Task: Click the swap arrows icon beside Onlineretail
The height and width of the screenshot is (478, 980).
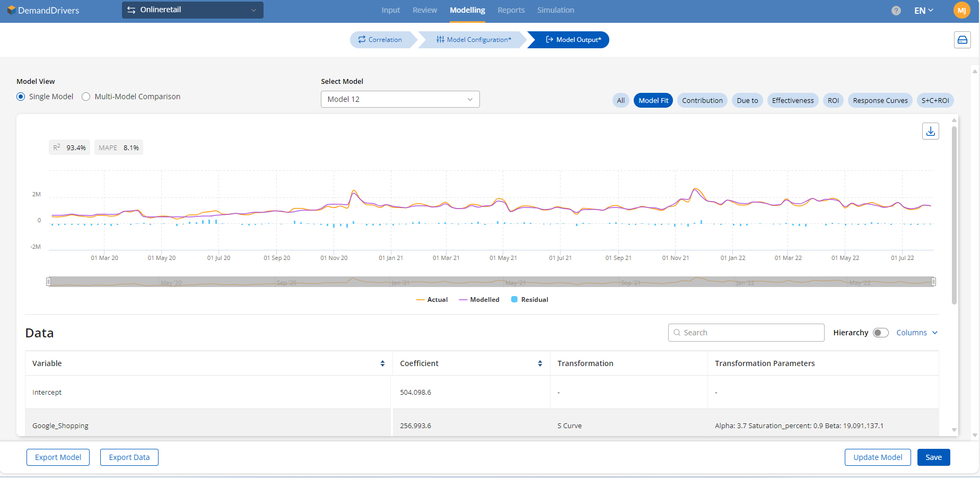Action: pyautogui.click(x=132, y=10)
